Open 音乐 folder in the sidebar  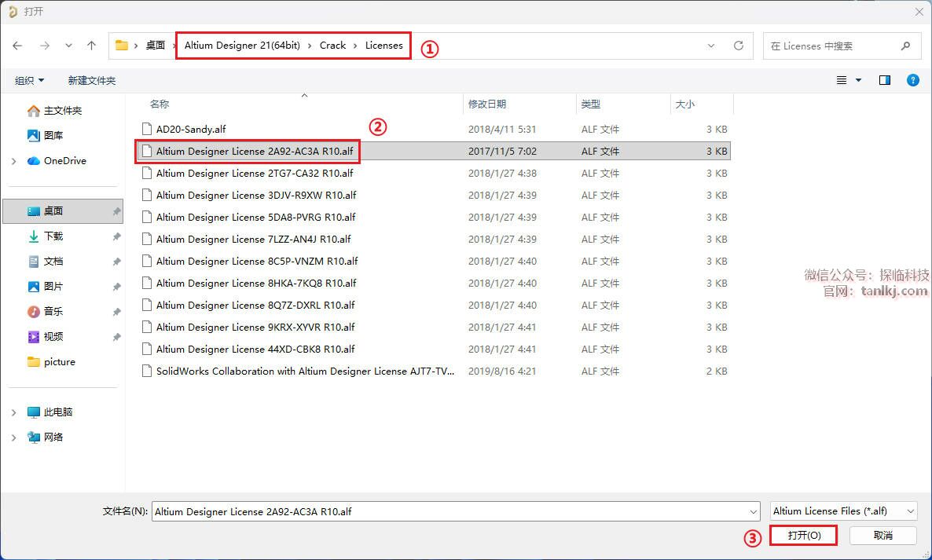pos(45,311)
